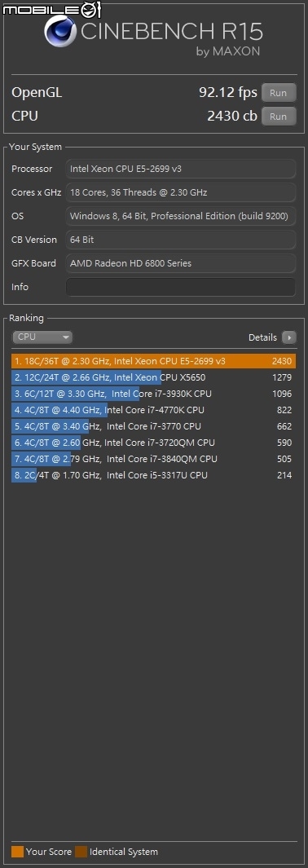Select the Core i7-3930K ranking entry
Screen dimensions: 308x868
tap(153, 394)
